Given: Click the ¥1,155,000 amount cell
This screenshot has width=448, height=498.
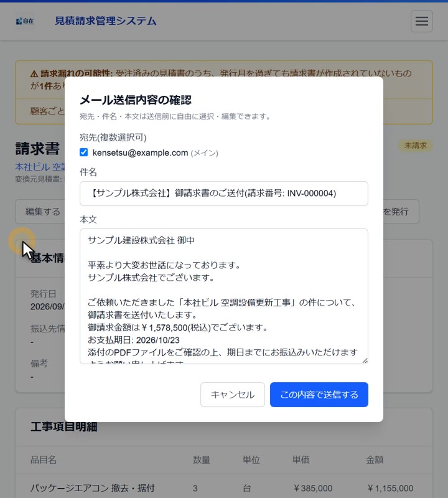Looking at the screenshot, I should 390,488.
